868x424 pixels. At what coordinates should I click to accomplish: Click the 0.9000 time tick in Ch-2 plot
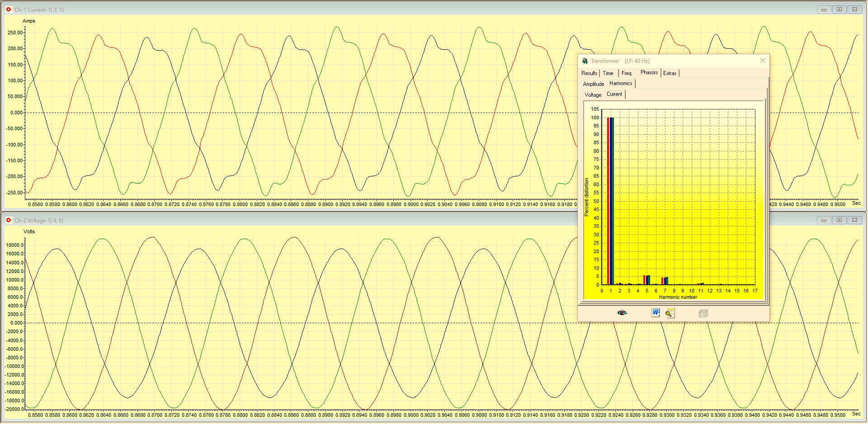click(x=411, y=415)
